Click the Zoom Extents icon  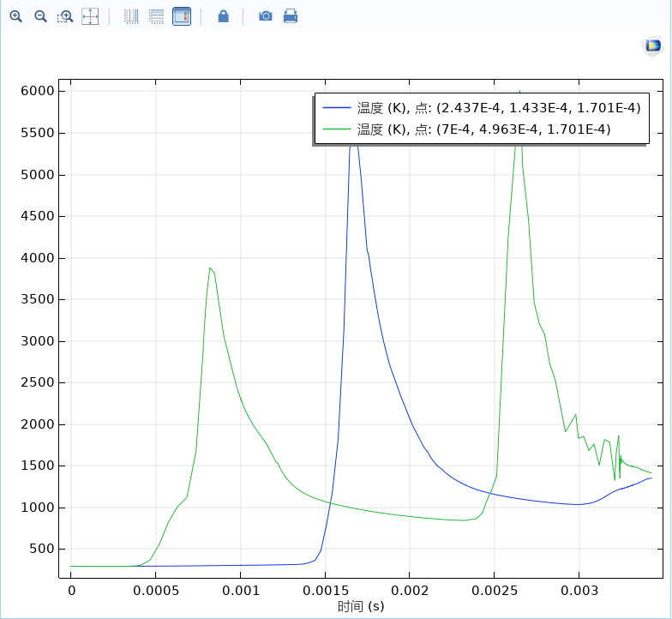[90, 16]
